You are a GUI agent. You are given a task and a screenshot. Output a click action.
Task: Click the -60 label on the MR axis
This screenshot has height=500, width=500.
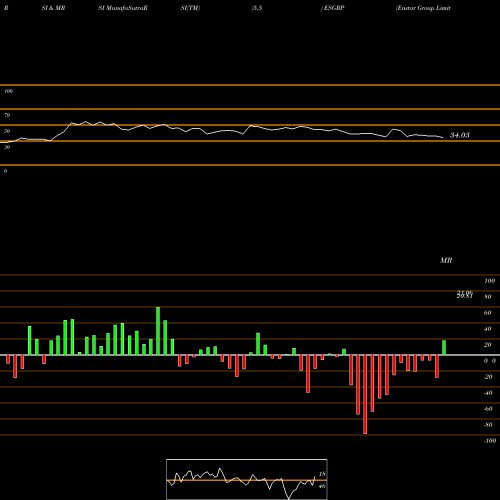click(488, 409)
